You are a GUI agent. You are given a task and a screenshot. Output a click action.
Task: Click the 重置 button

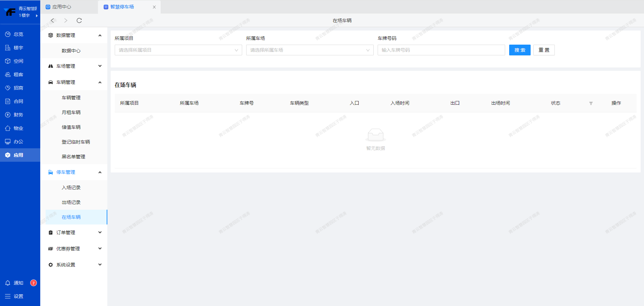[544, 50]
